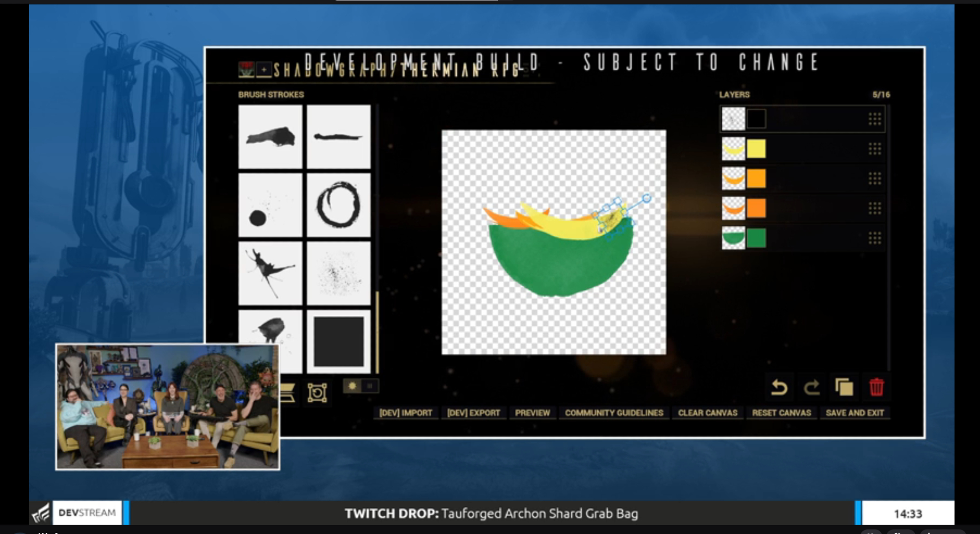
Task: Select the solid square brush stroke
Action: pos(339,341)
